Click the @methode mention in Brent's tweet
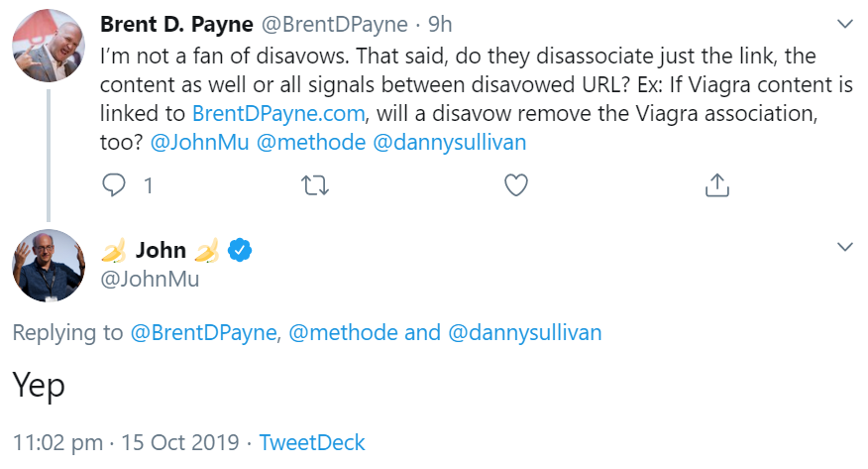This screenshot has width=868, height=469. pyautogui.click(x=310, y=142)
